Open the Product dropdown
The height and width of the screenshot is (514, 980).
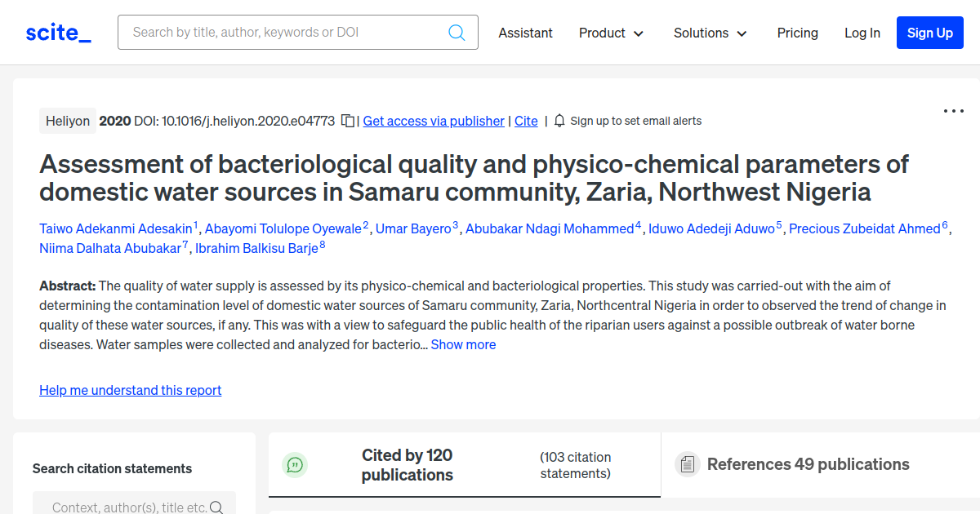[611, 33]
